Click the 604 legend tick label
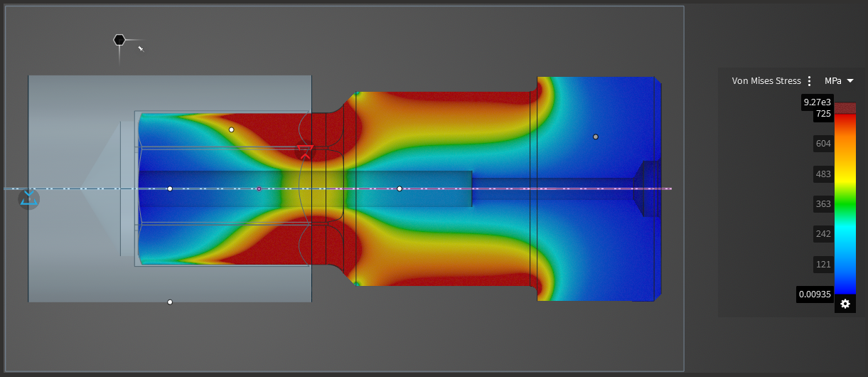 pyautogui.click(x=823, y=144)
